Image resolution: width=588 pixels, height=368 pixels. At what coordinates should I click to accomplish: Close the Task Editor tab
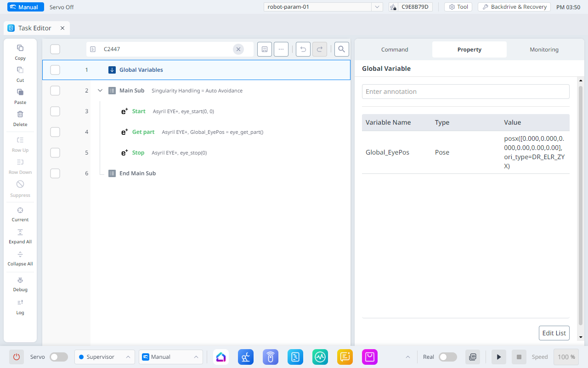click(62, 28)
